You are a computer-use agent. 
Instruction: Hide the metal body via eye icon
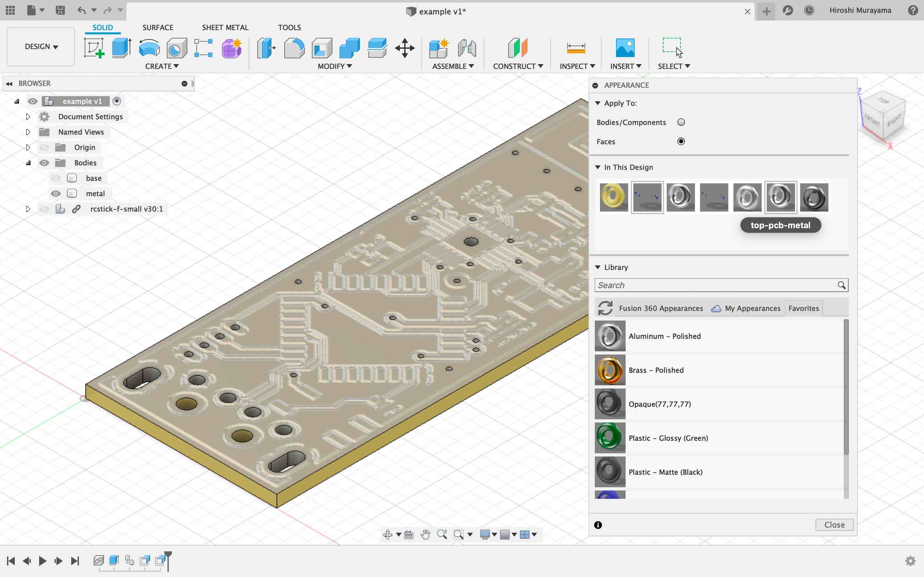[x=56, y=194]
